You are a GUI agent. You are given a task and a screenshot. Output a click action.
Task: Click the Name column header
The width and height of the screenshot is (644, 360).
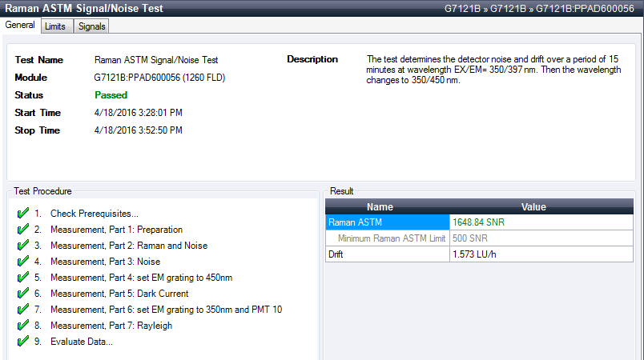click(x=388, y=207)
